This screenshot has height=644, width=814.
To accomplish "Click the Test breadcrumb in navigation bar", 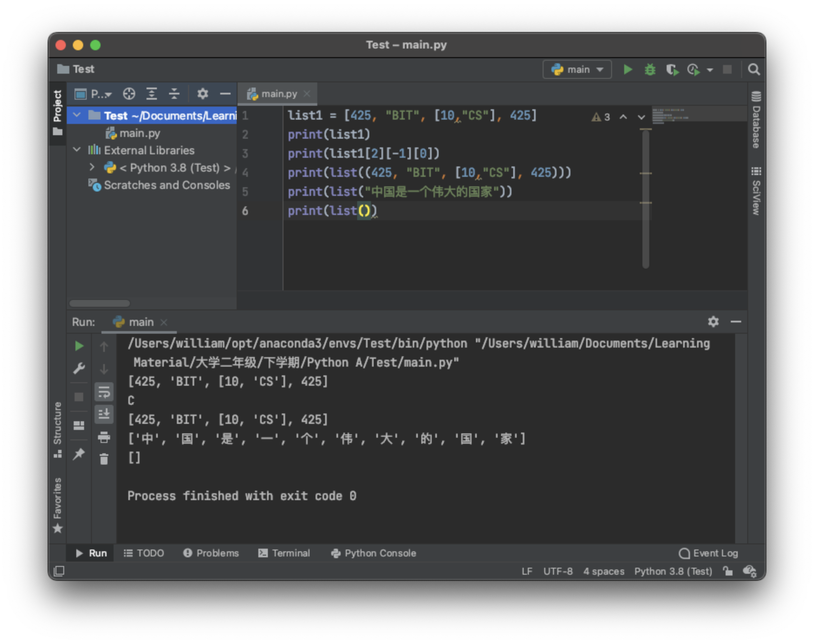I will 76,69.
